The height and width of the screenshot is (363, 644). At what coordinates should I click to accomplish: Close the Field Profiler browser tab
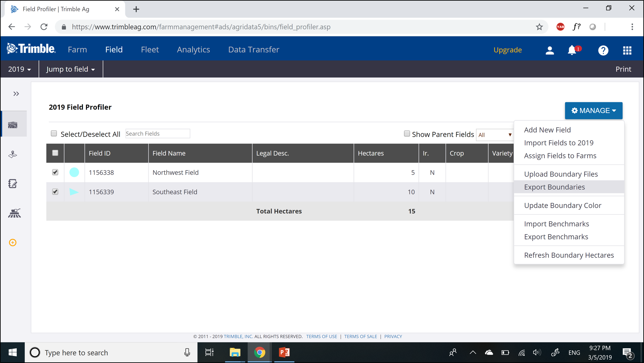(x=117, y=9)
